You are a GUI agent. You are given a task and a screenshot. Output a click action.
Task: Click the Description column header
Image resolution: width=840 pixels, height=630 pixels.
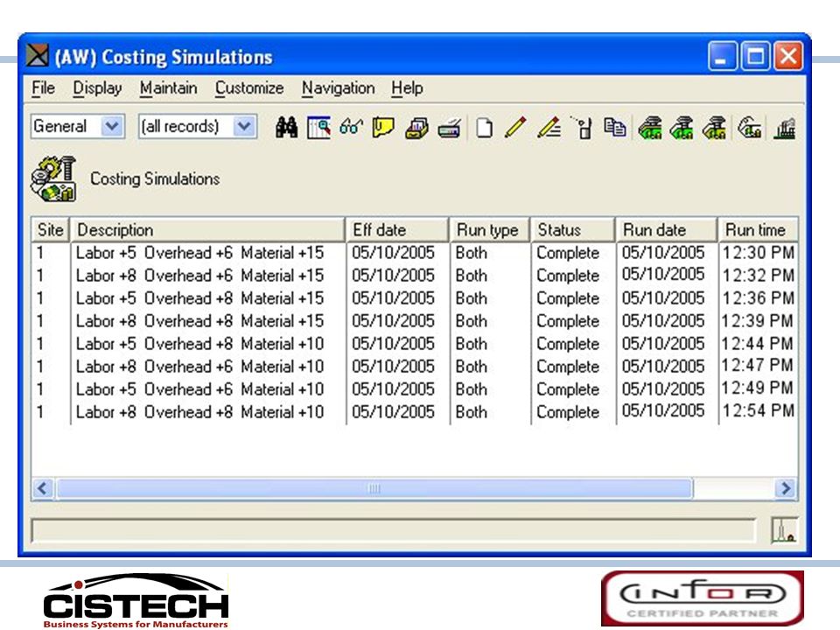[x=208, y=230]
